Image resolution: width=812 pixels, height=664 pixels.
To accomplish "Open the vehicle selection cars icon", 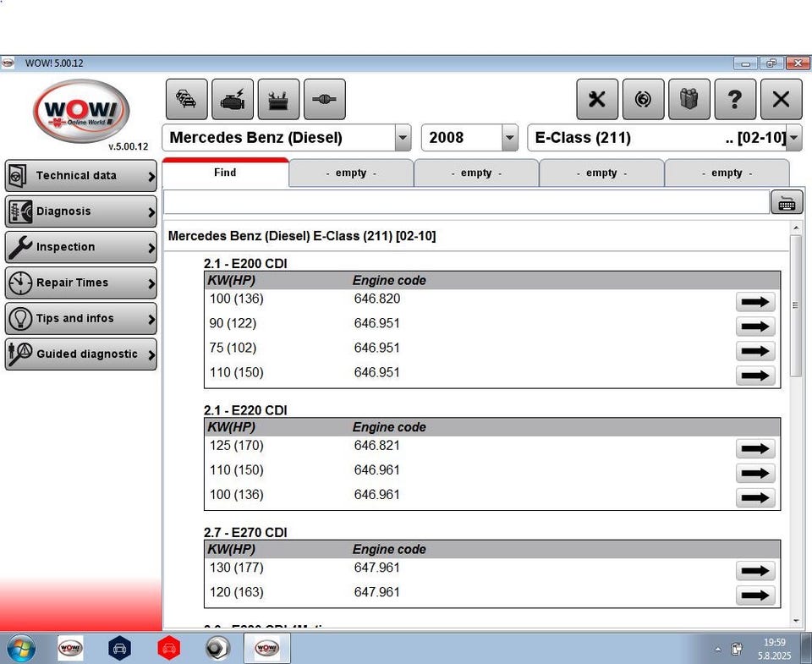I will (x=186, y=99).
